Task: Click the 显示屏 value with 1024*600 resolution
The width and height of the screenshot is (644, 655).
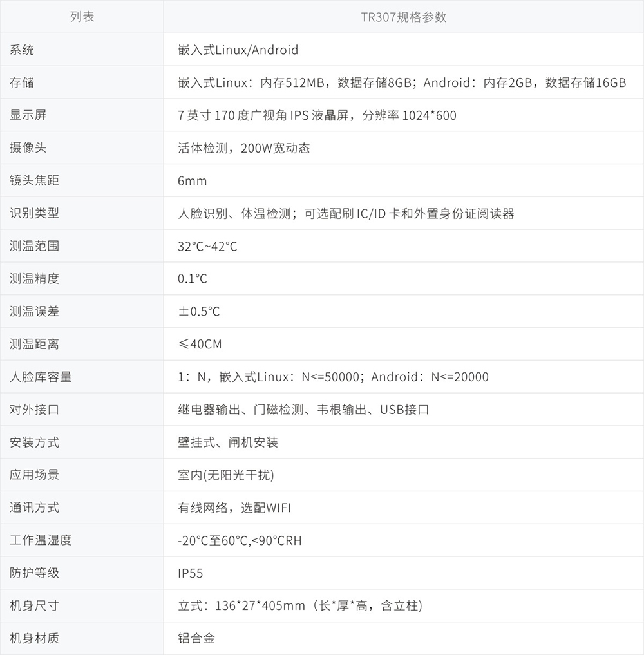Action: [317, 115]
